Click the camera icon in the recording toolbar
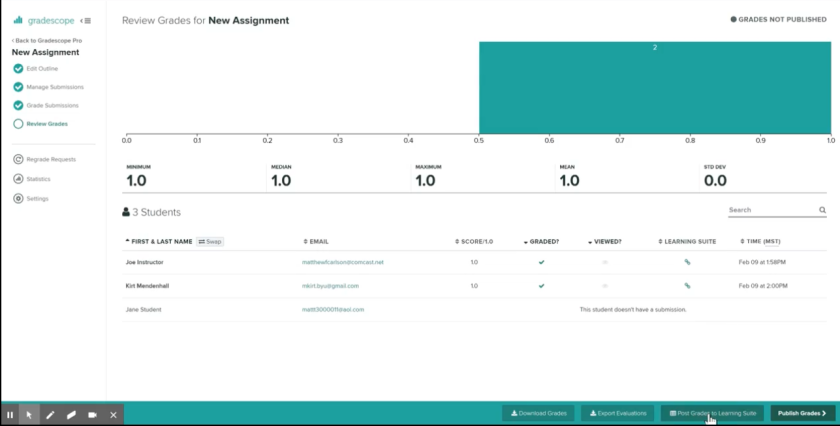 tap(93, 414)
